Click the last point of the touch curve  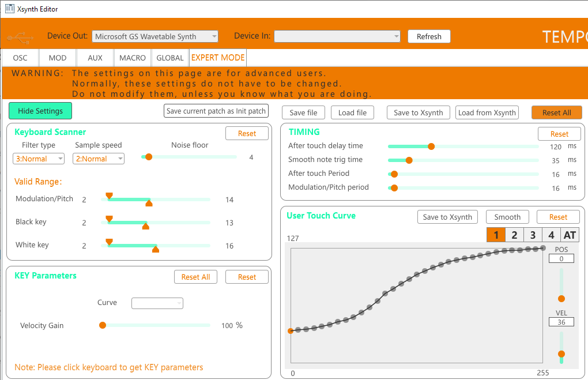(x=543, y=248)
